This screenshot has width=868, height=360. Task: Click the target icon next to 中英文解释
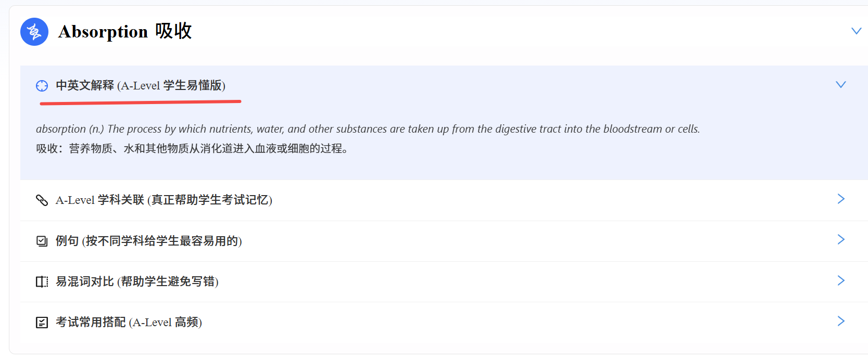point(42,86)
